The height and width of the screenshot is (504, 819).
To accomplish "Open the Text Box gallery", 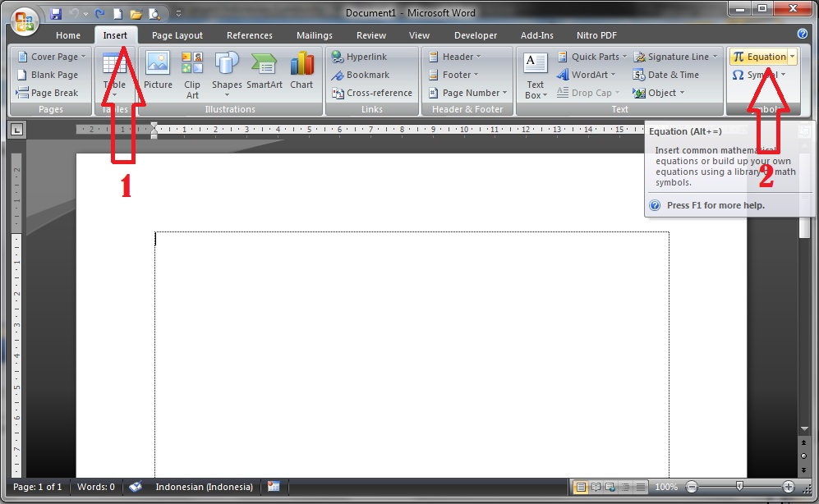I will coord(536,76).
